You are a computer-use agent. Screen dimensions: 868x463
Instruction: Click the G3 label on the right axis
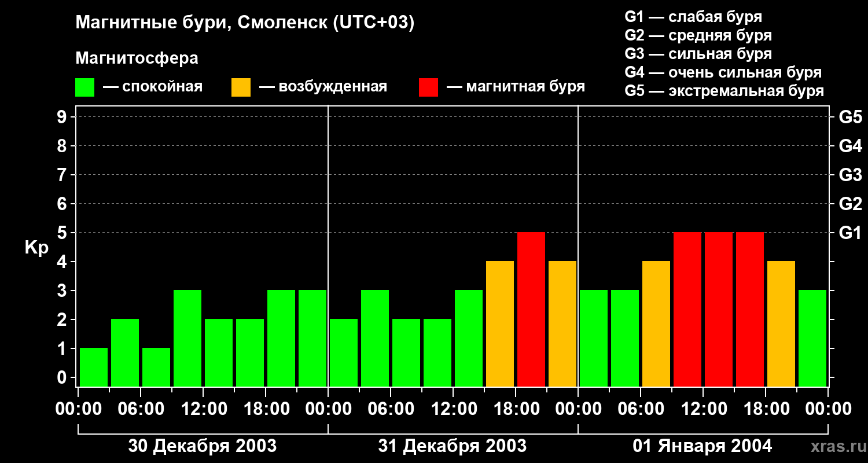(x=850, y=175)
